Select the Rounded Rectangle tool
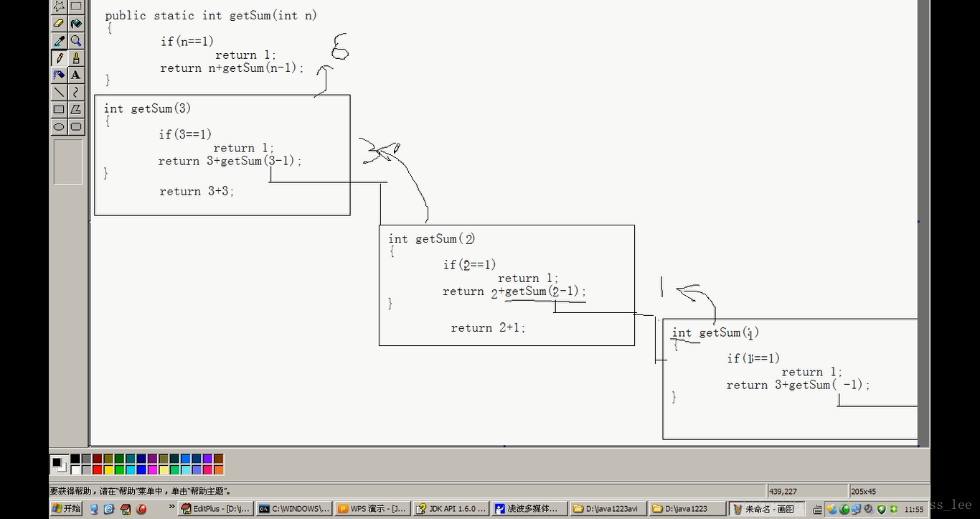This screenshot has width=980, height=519. 75,126
